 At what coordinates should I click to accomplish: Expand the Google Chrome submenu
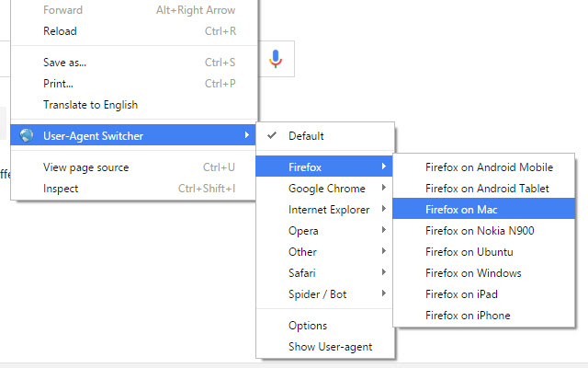[326, 189]
